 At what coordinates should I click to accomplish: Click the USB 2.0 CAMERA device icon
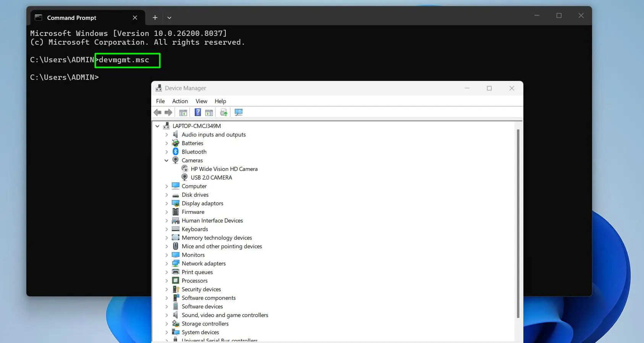click(184, 177)
